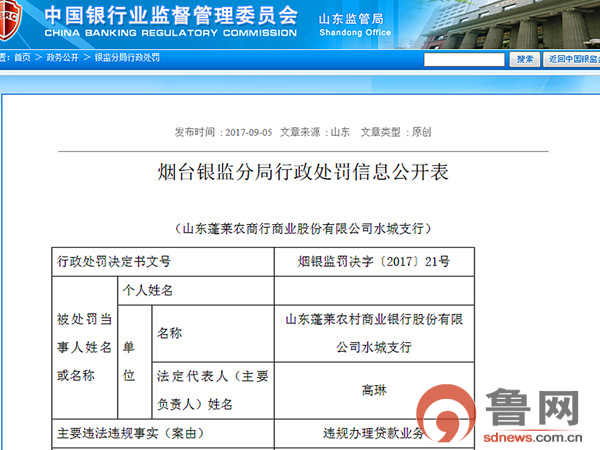This screenshot has width=600, height=450.
Task: Focus the search input field
Action: click(464, 60)
